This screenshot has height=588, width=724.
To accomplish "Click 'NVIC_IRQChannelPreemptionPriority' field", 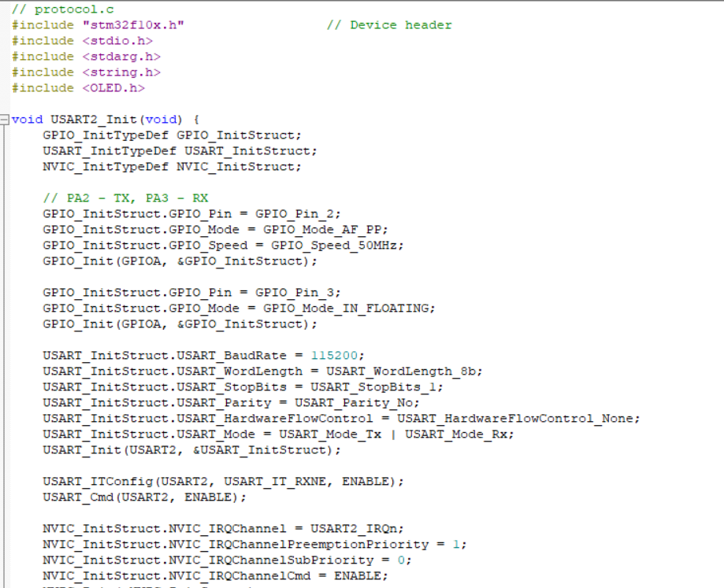I will point(299,544).
